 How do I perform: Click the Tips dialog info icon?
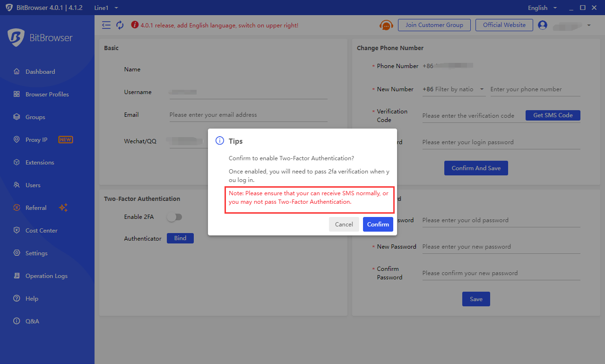click(x=219, y=141)
